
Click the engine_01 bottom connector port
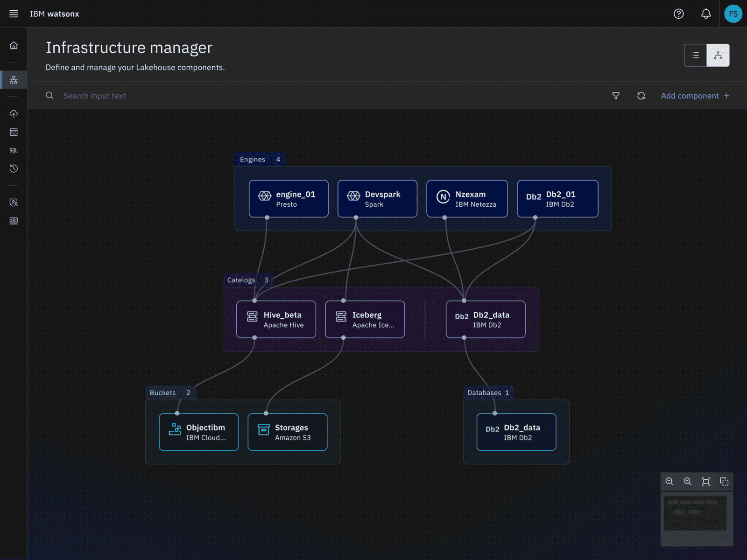(x=267, y=217)
